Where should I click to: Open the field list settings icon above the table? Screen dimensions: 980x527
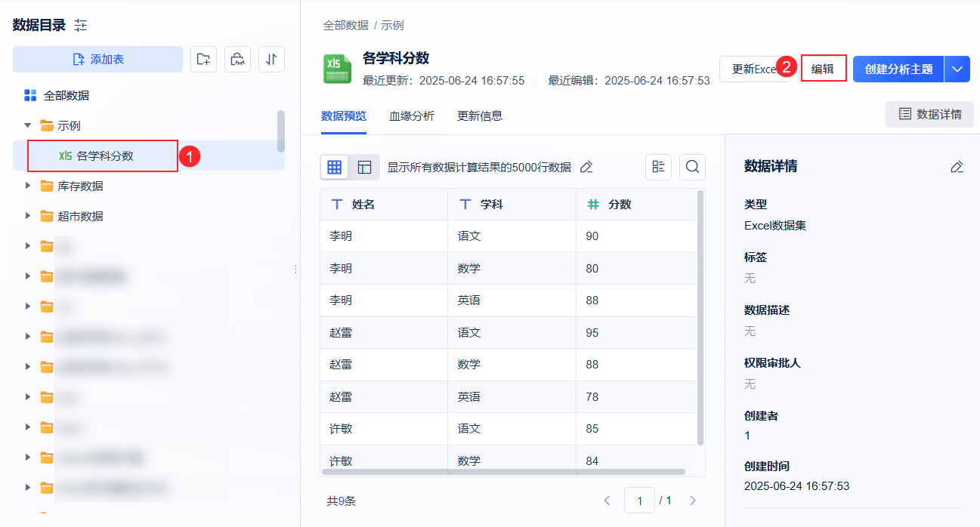point(658,167)
